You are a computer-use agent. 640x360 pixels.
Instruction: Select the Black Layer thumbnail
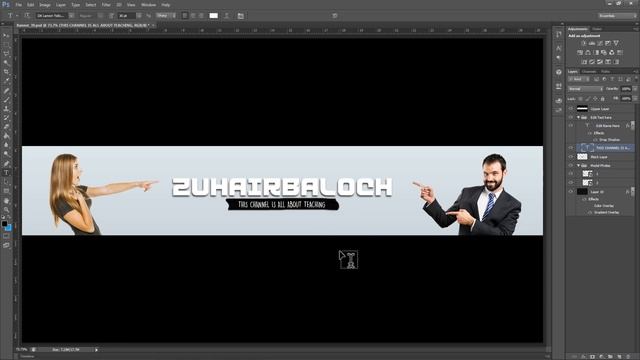pos(582,157)
